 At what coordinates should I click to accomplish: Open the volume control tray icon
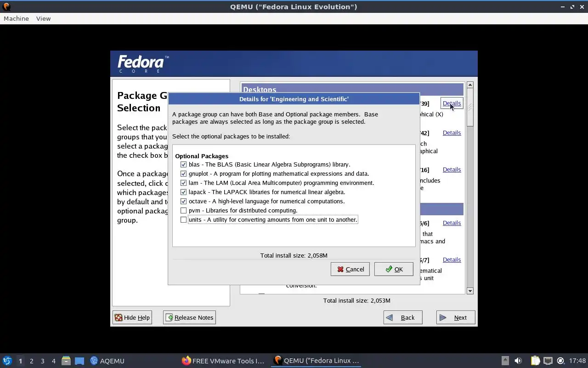coord(518,361)
